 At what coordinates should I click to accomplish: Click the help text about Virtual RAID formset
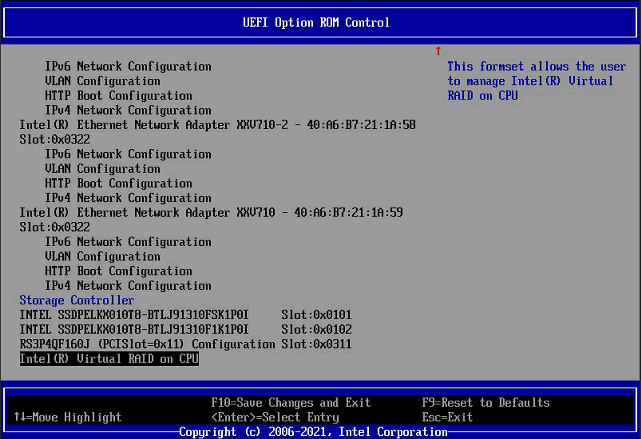coord(537,81)
